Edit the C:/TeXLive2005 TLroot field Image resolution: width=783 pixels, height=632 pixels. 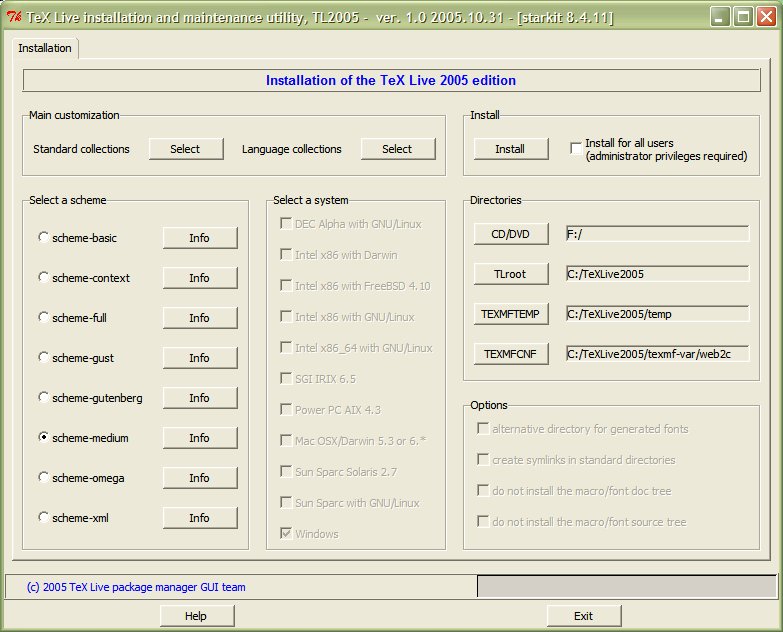tap(658, 274)
